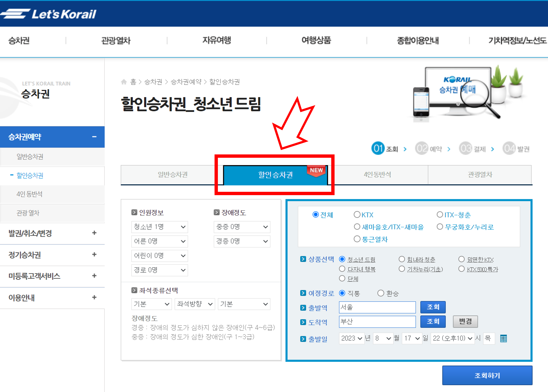Collapse the 승차권예약 sidebar section minus icon
Screen dimensions: 548x392
click(x=94, y=137)
